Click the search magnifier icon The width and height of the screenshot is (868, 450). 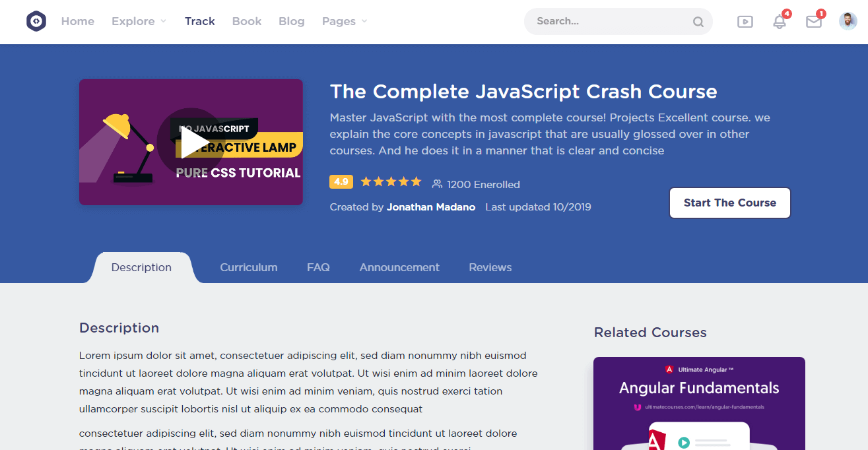[698, 22]
